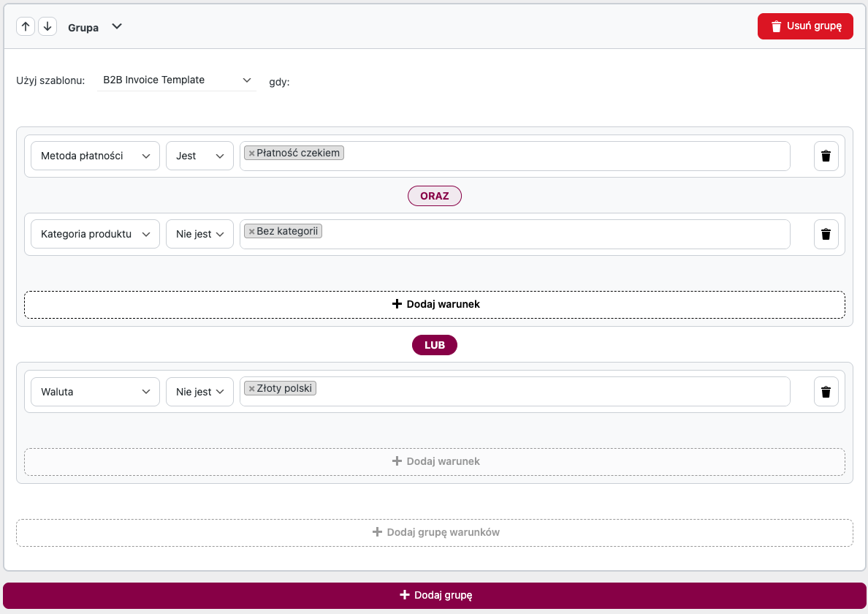Move group down with the down arrow
Viewport: 868px width, 614px height.
[47, 26]
